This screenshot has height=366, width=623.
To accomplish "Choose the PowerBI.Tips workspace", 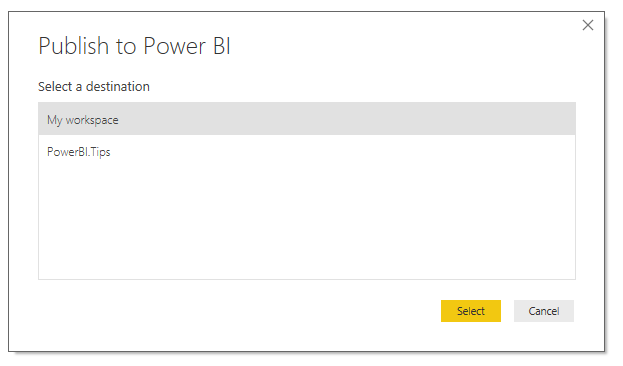I will point(307,151).
